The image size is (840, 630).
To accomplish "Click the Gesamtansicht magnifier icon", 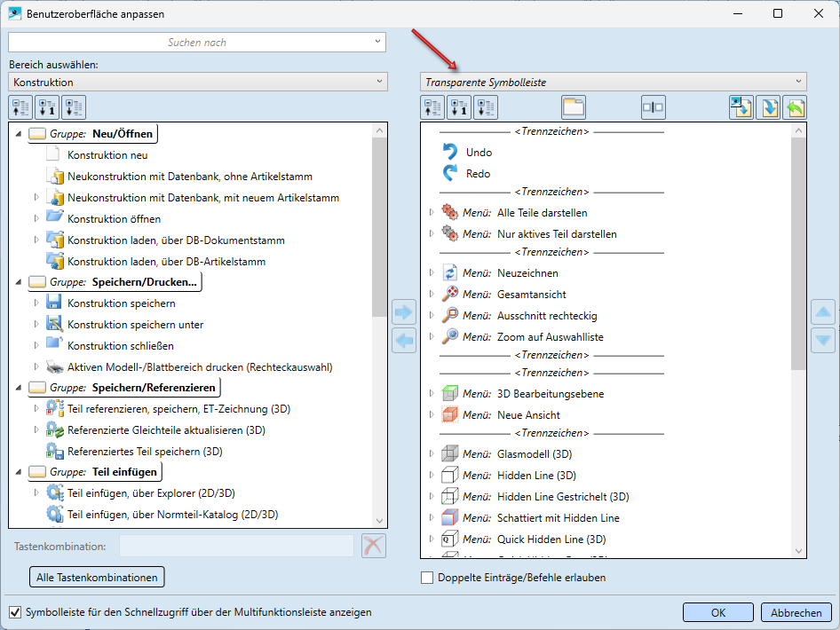I will 450,294.
